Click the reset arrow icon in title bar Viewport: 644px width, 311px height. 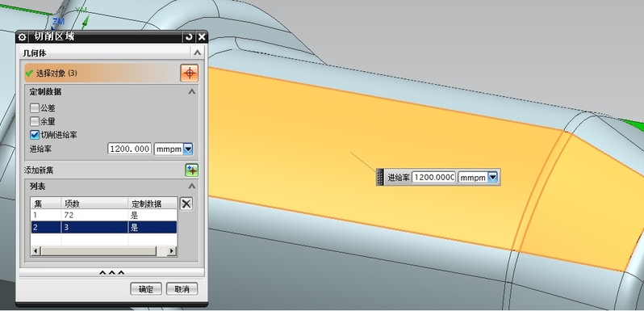[189, 37]
